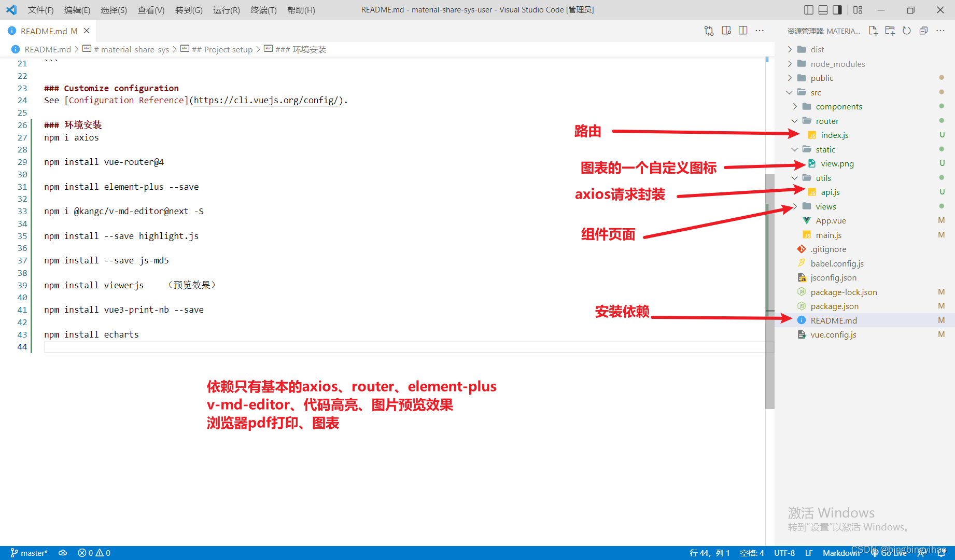Viewport: 955px width, 560px height.
Task: Toggle secondary side bar layout icon
Action: 837,10
